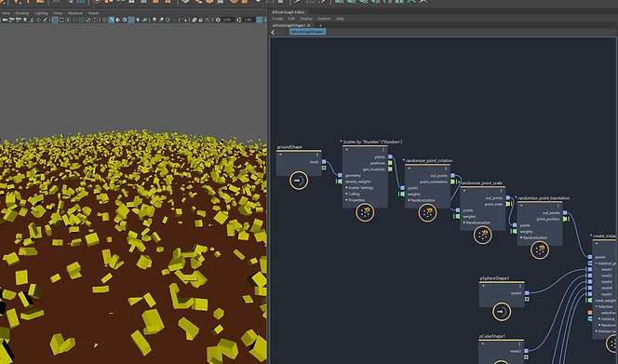This screenshot has height=364, width=618.
Task: Collapse the pSphereShape1 node triangle
Action: 483,286
